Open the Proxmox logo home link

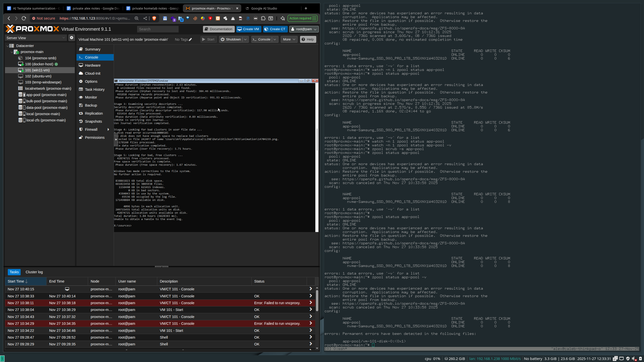pyautogui.click(x=32, y=29)
